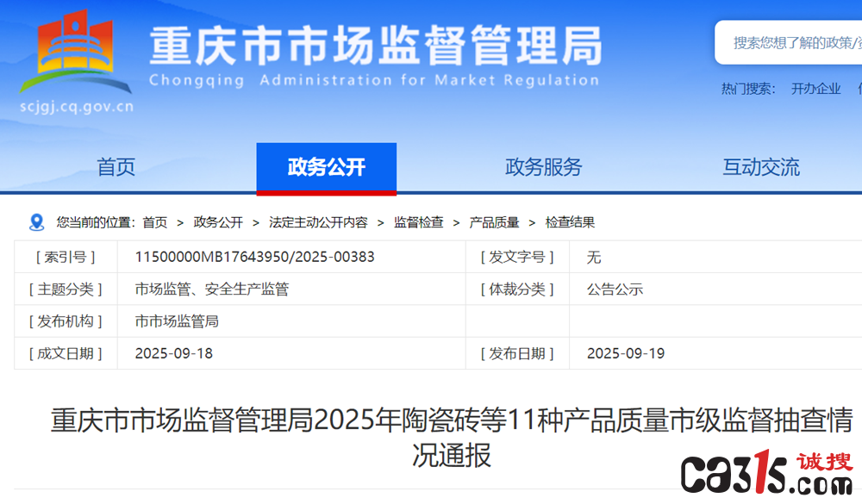Navigate to the 产品质量 breadcrumb
Viewport: 862px width, 504px height.
494,222
